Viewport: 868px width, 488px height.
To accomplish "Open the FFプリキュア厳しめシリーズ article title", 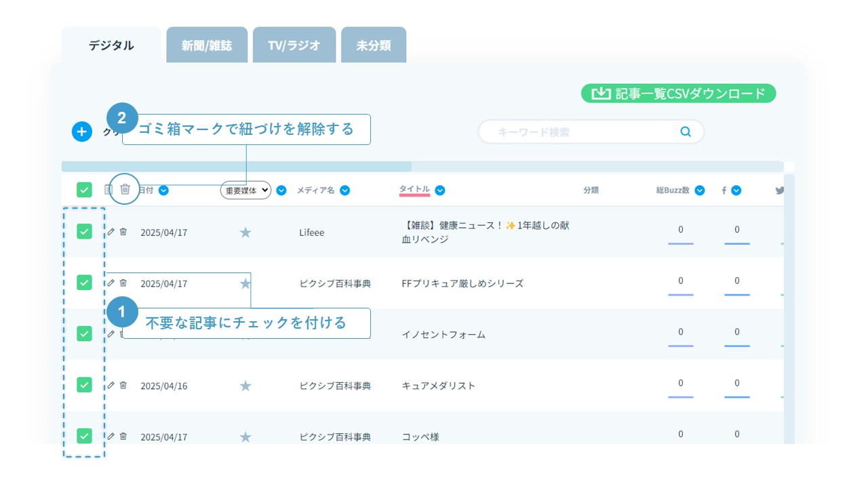I will point(462,283).
